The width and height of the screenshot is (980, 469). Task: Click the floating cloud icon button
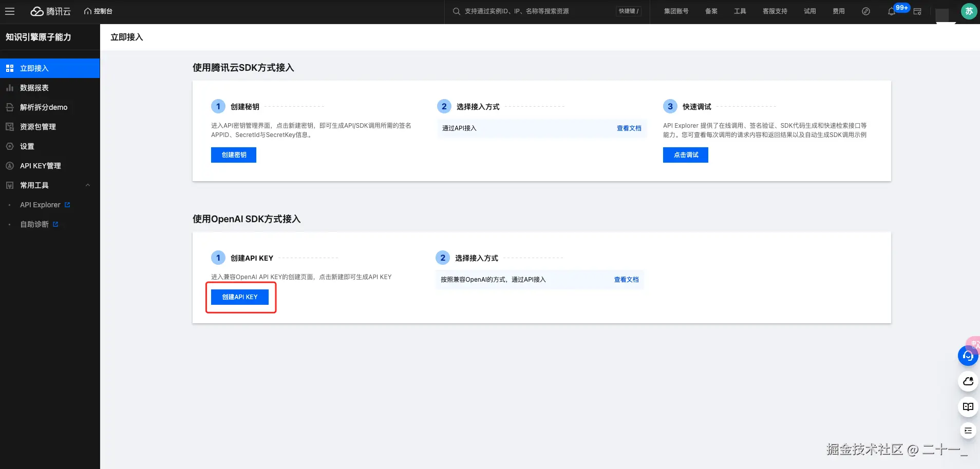[968, 381]
